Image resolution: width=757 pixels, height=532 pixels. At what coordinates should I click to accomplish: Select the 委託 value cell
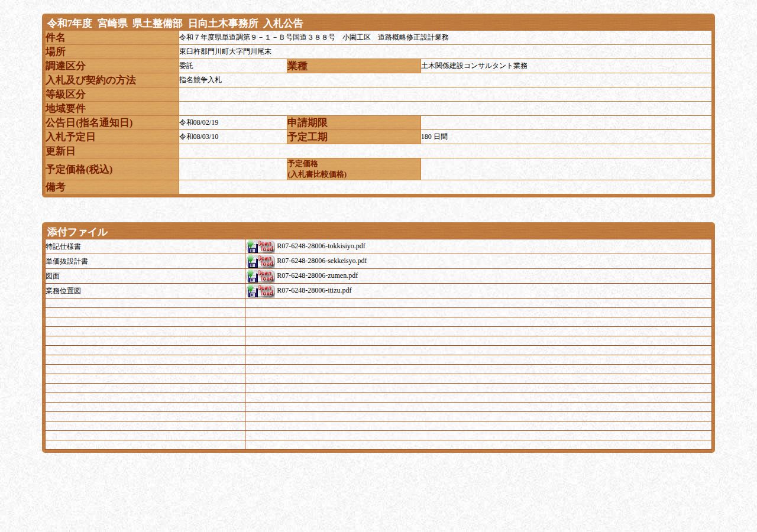233,66
